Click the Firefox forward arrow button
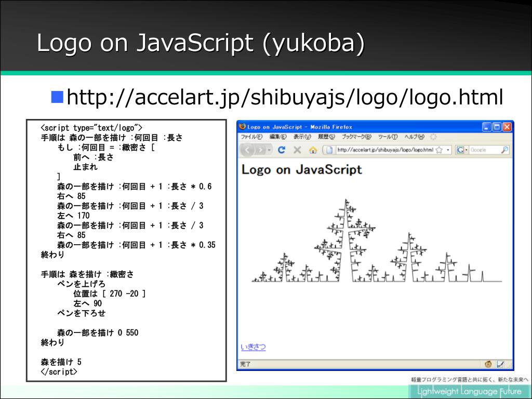Screen dimensions: 532x399 [260, 150]
